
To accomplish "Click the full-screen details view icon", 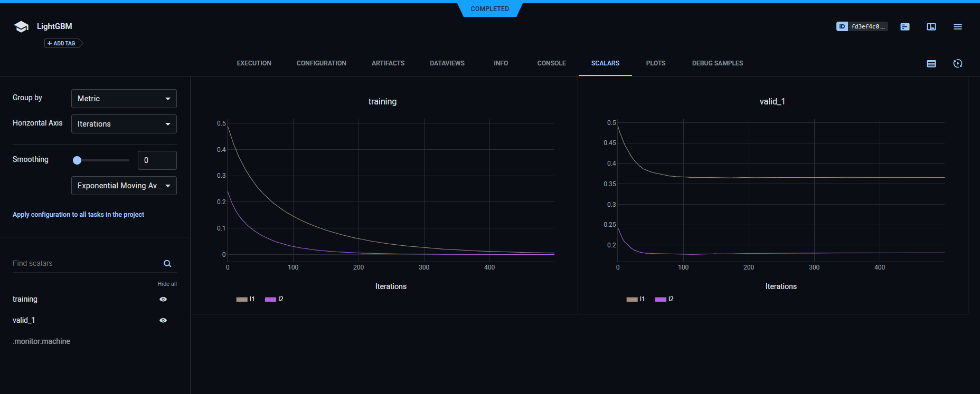I will [x=931, y=27].
